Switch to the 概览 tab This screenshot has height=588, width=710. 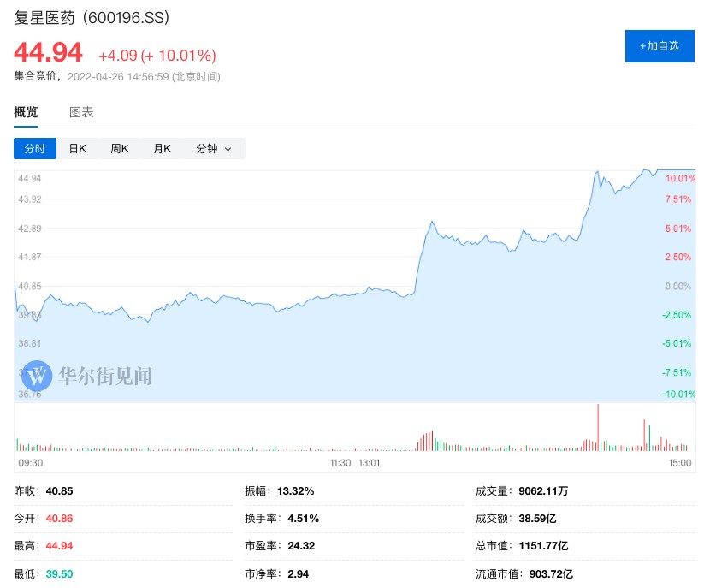coord(26,112)
